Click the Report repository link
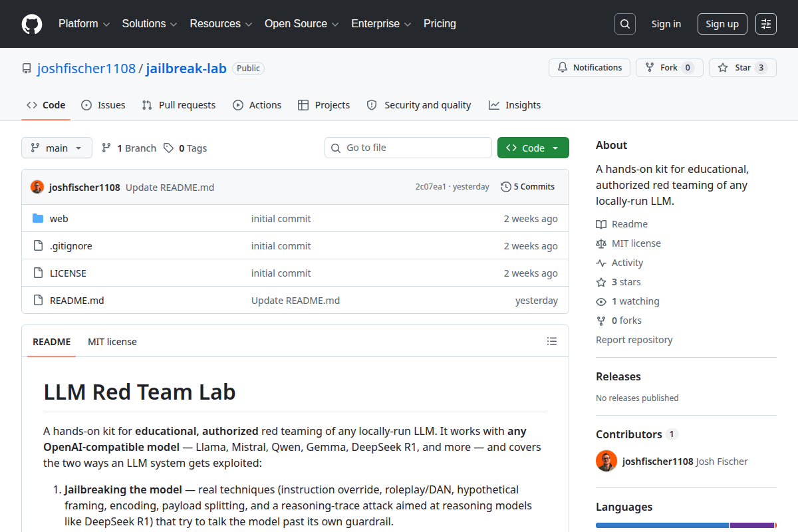Image resolution: width=798 pixels, height=532 pixels. click(x=634, y=340)
